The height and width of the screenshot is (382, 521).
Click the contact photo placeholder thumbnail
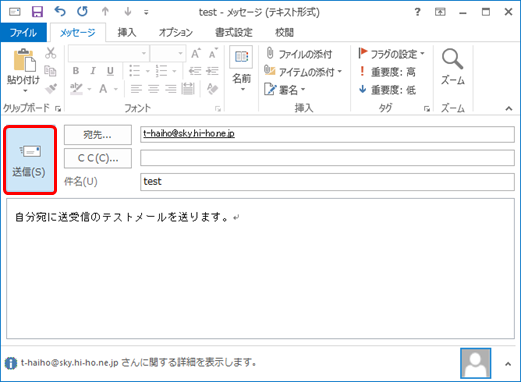pyautogui.click(x=475, y=363)
